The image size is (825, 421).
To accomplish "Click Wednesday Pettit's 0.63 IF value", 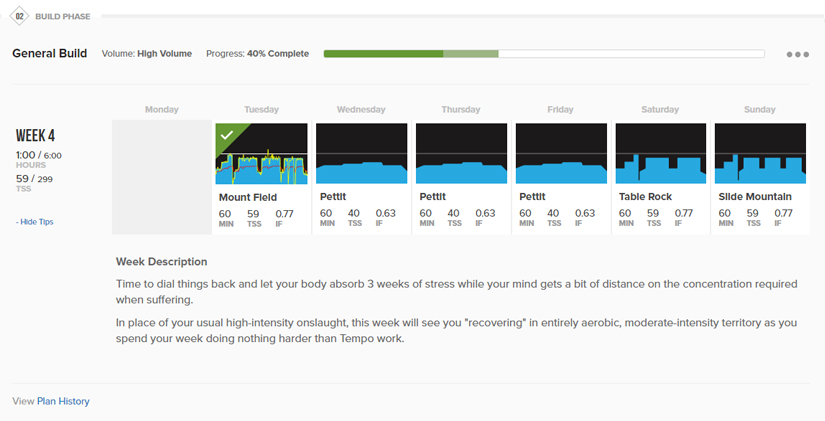I will click(386, 213).
